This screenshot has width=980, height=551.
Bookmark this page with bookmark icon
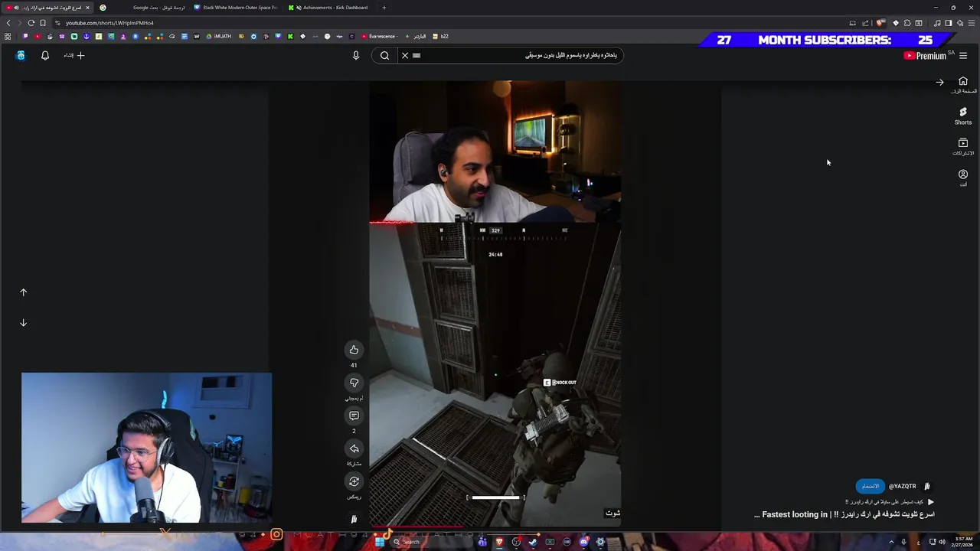tap(43, 23)
